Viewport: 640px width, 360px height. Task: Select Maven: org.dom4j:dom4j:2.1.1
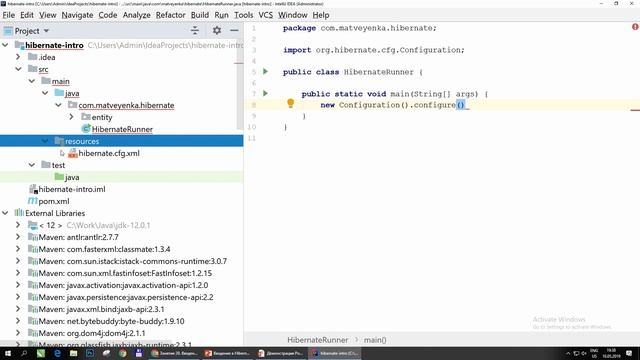click(92, 333)
